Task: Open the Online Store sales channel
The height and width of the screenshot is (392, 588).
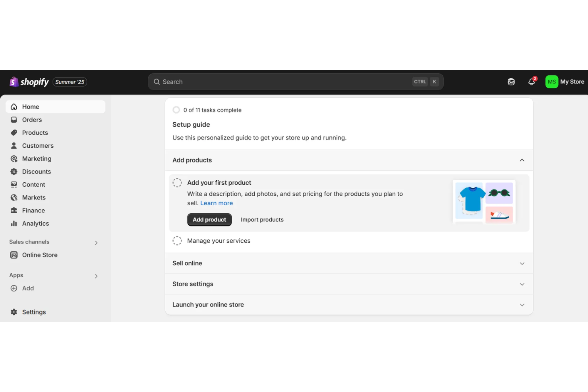Action: pos(40,255)
